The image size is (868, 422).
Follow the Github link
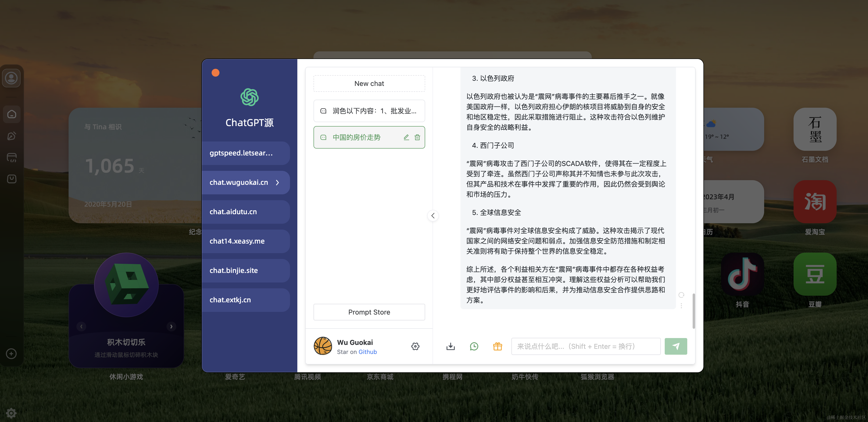point(367,352)
